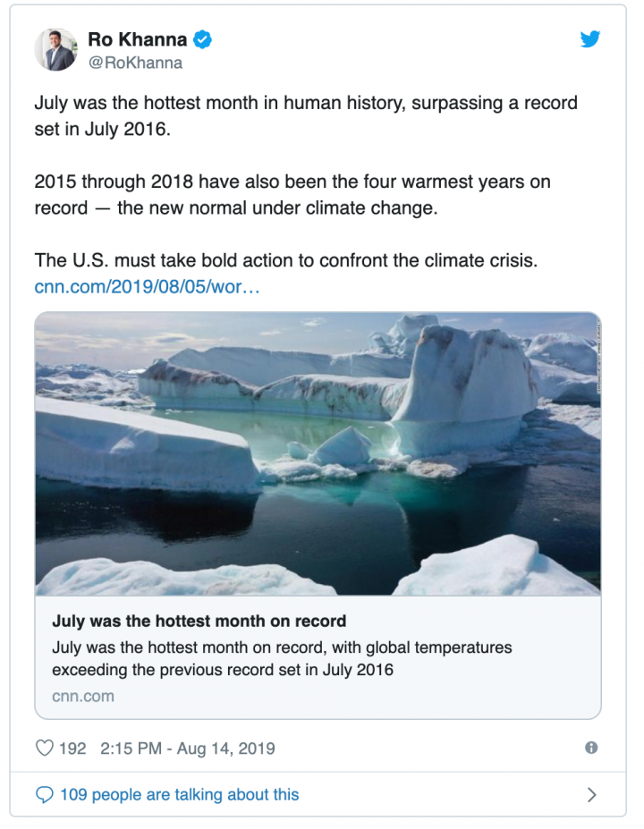644x829 pixels.
Task: Open the @RoKhanna handle link
Action: [135, 63]
